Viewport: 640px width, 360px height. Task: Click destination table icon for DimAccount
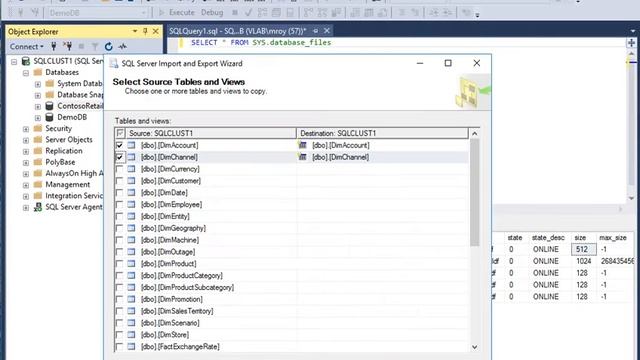click(302, 145)
